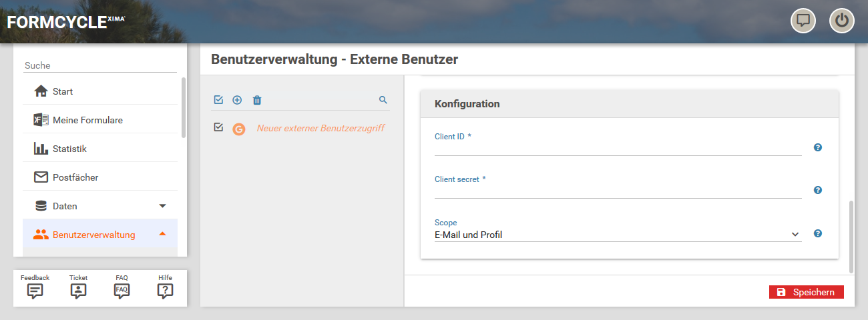
Task: Toggle the select-all checkbox in list toolbar
Action: pos(218,100)
